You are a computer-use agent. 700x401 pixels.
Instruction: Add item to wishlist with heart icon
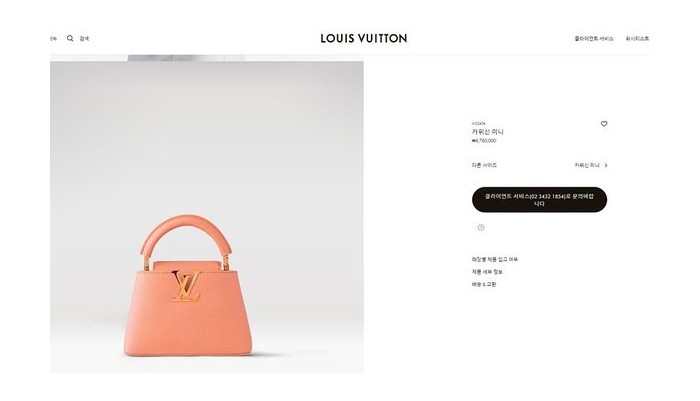[x=604, y=124]
